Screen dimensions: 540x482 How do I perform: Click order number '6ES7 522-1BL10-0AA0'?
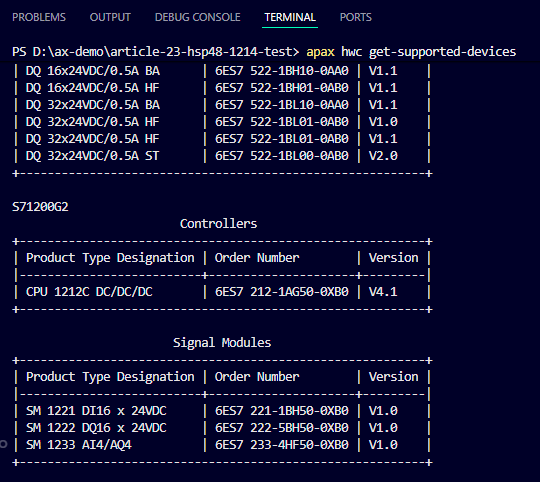(282, 105)
